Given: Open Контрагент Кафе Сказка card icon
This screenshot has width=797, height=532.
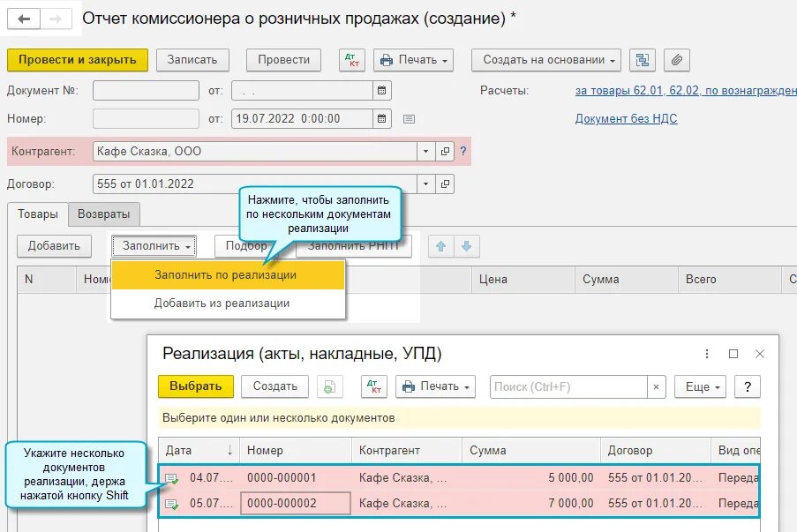Looking at the screenshot, I should pos(445,152).
